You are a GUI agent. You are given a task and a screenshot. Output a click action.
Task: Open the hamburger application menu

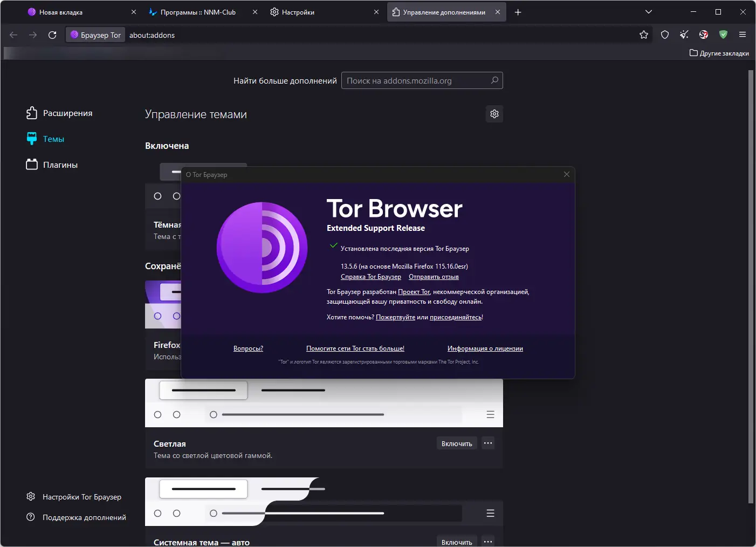click(743, 35)
